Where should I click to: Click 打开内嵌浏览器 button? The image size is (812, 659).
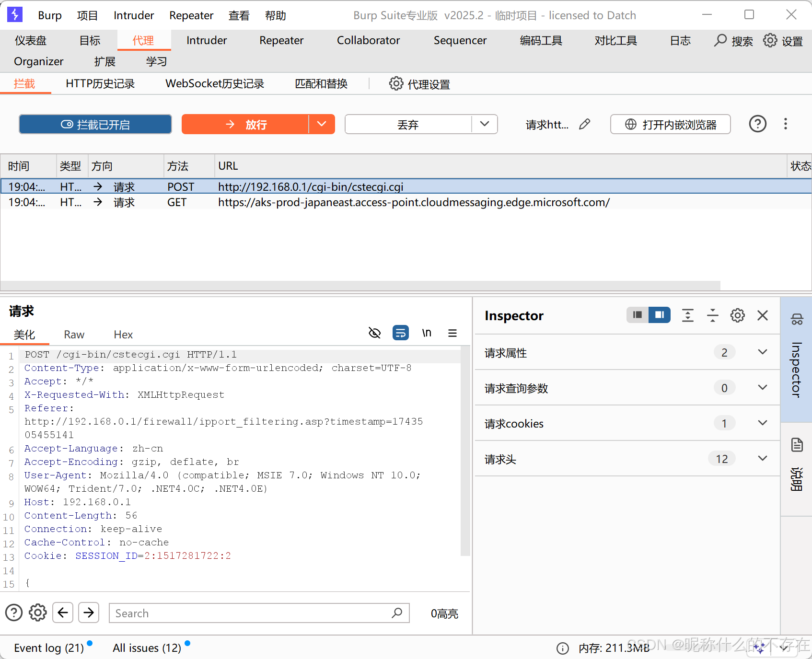(670, 124)
